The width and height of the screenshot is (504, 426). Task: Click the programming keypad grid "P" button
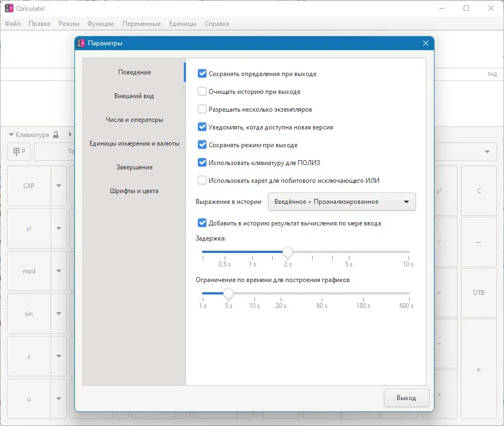(19, 151)
